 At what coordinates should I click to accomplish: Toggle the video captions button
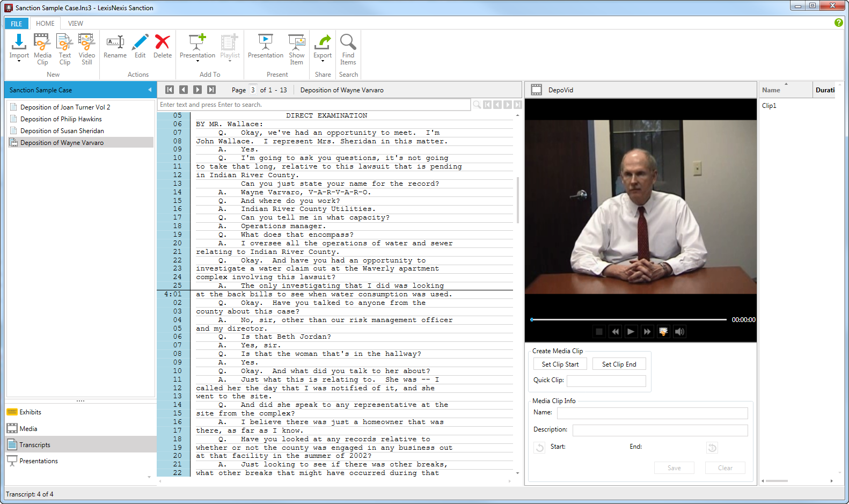click(x=663, y=332)
